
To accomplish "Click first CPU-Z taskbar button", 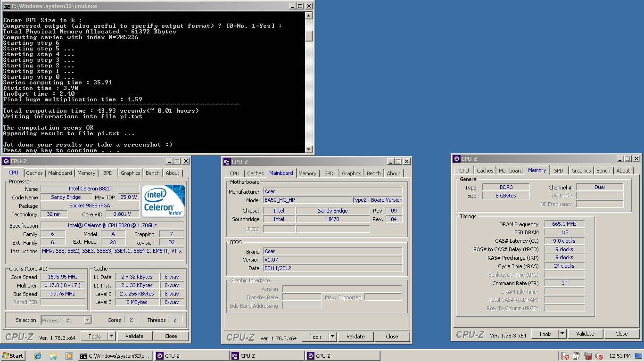I will pyautogui.click(x=191, y=356).
